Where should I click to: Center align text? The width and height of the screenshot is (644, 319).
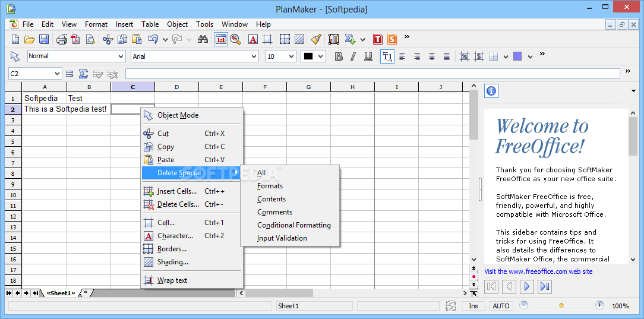coord(432,56)
